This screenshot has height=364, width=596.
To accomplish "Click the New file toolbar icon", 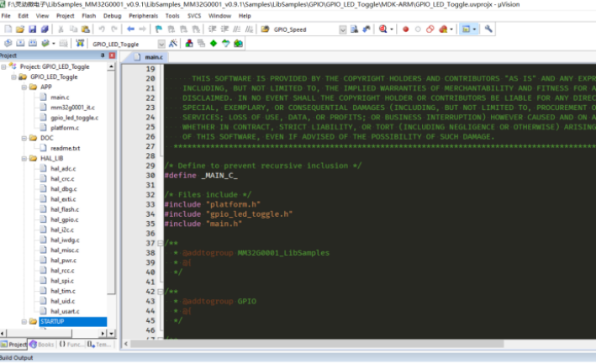I will [x=8, y=29].
